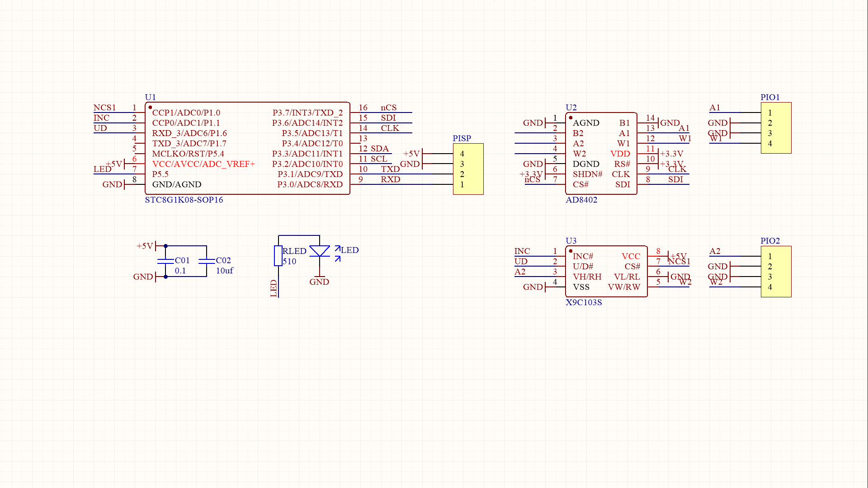Select the 10uf capacitor value text
The width and height of the screenshot is (868, 488).
tap(224, 271)
